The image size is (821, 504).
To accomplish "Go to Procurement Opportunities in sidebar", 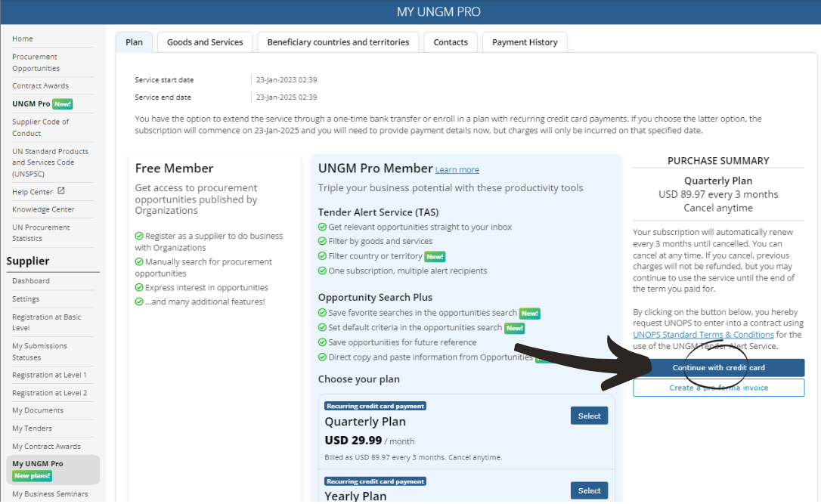I will point(35,63).
